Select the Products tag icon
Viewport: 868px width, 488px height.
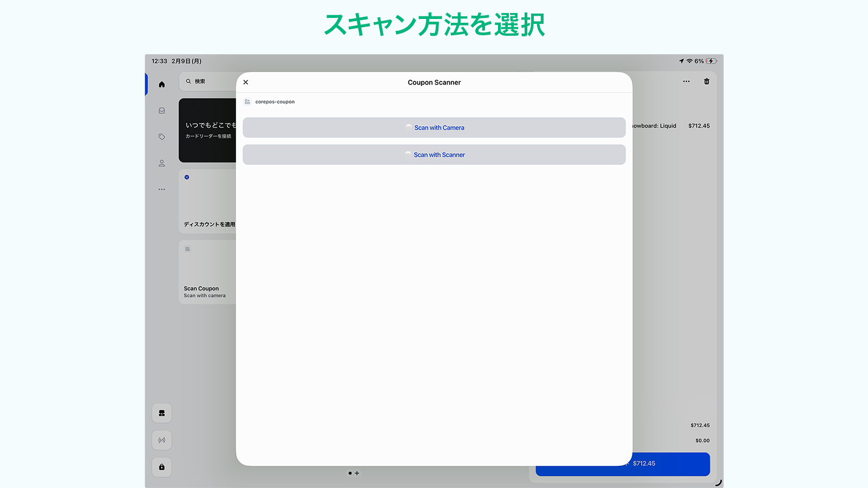(x=161, y=137)
